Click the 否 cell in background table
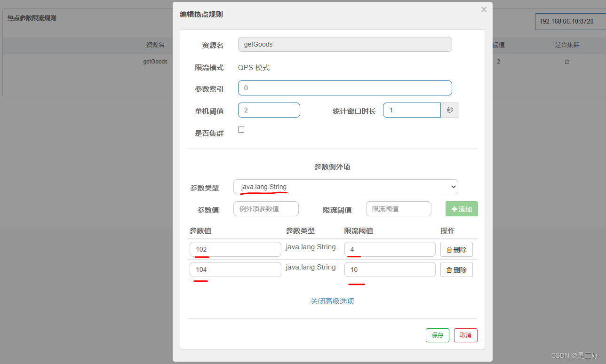Image resolution: width=606 pixels, height=364 pixels. point(567,61)
